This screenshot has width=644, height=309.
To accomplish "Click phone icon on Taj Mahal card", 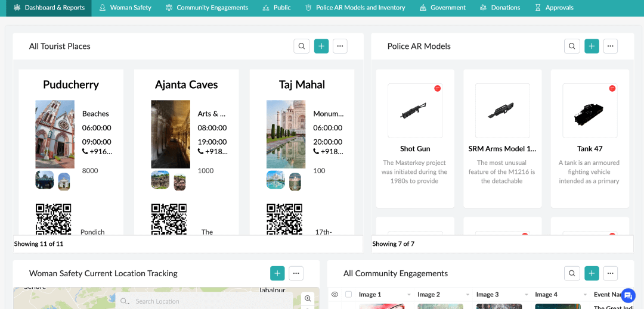I will pyautogui.click(x=316, y=151).
